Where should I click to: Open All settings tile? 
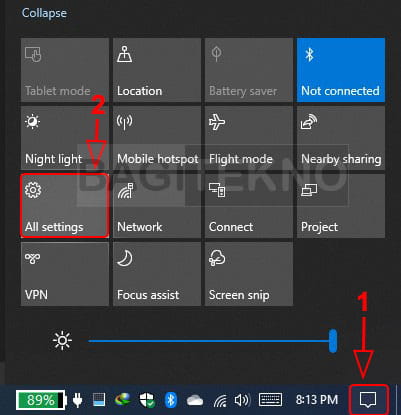pos(65,206)
